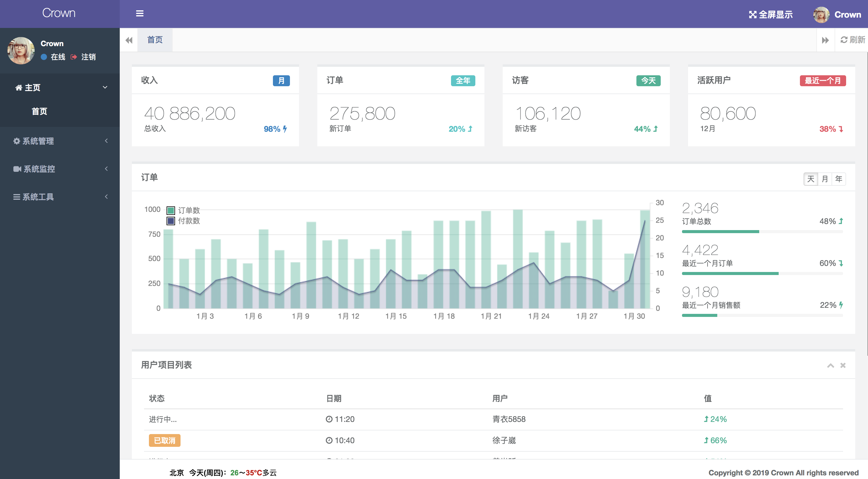Select the 月 chart range toggle
This screenshot has height=479, width=868.
point(825,179)
